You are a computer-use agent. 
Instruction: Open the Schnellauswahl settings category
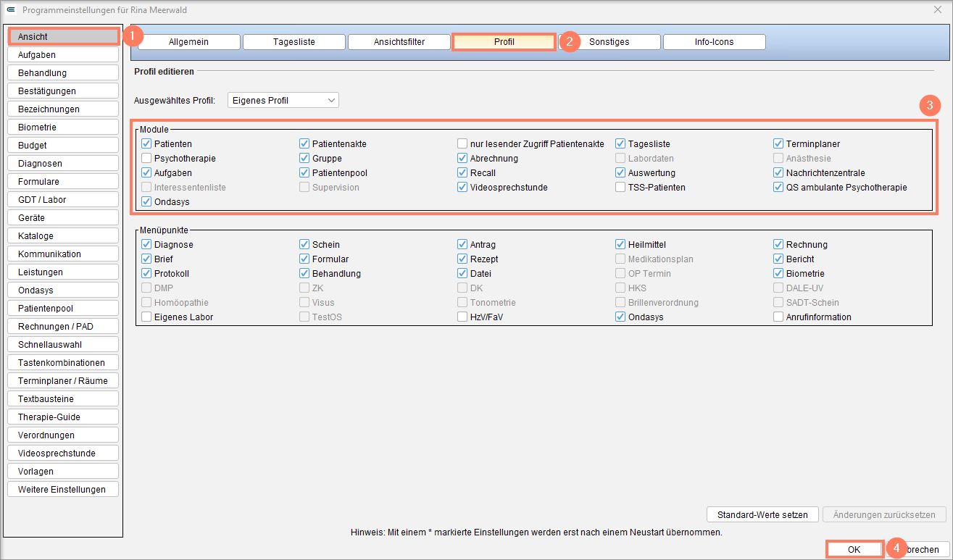pos(63,345)
